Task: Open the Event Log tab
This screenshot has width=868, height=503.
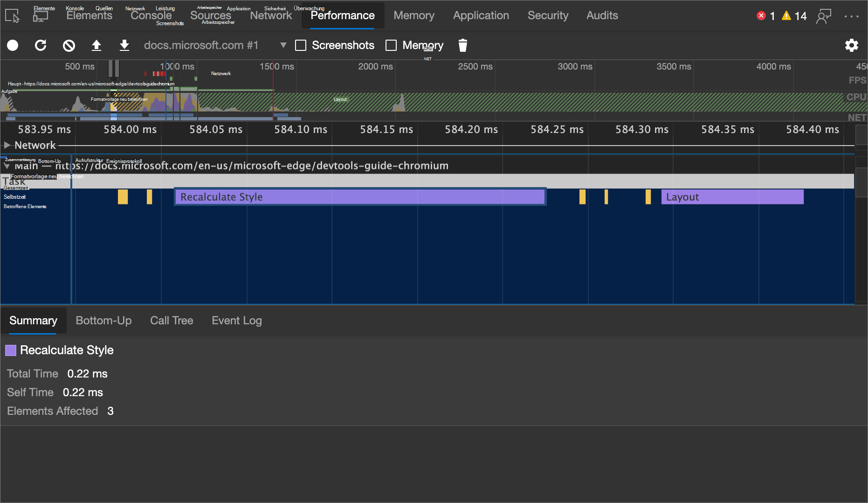Action: pyautogui.click(x=237, y=321)
